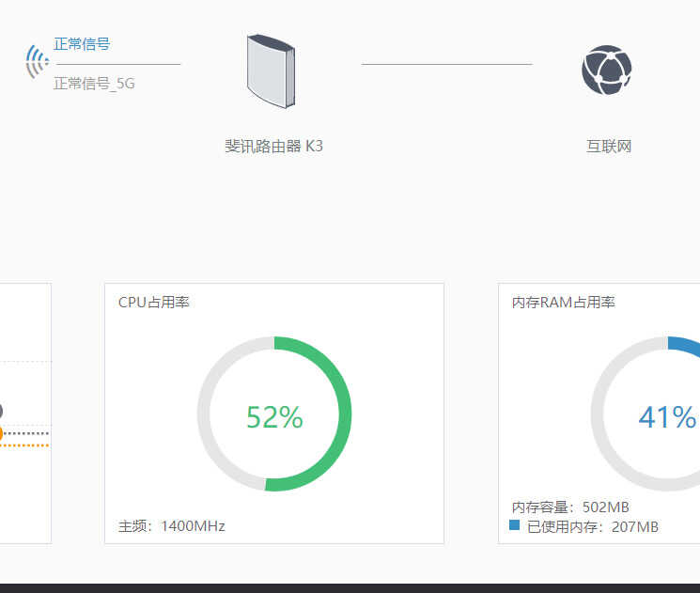Click the Wi-Fi signal waves icon
Screen dimensions: 700x593
[x=37, y=62]
